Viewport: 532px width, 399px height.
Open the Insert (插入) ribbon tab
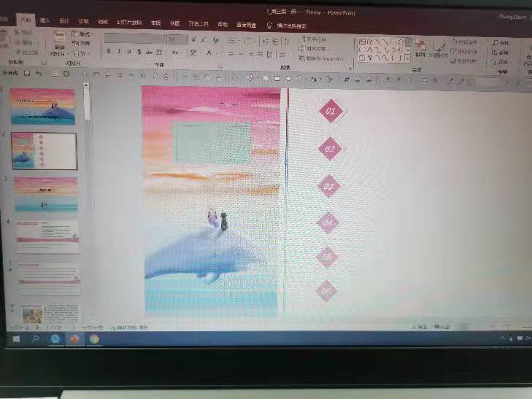click(45, 20)
